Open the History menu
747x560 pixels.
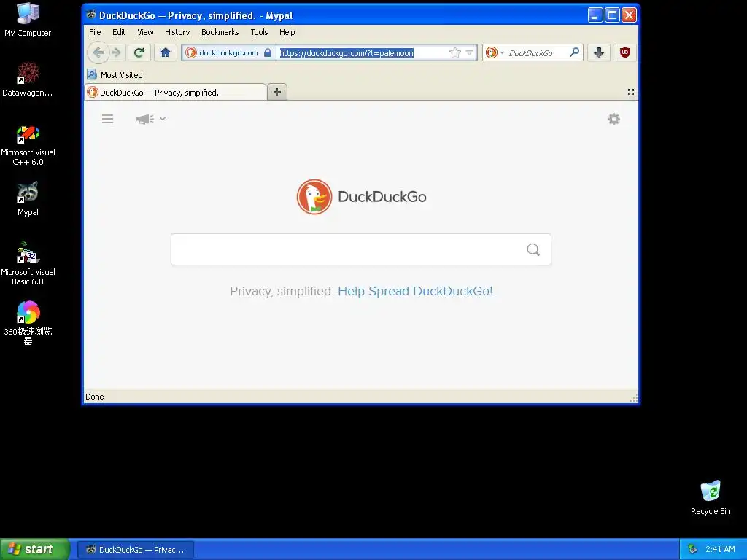pos(177,32)
